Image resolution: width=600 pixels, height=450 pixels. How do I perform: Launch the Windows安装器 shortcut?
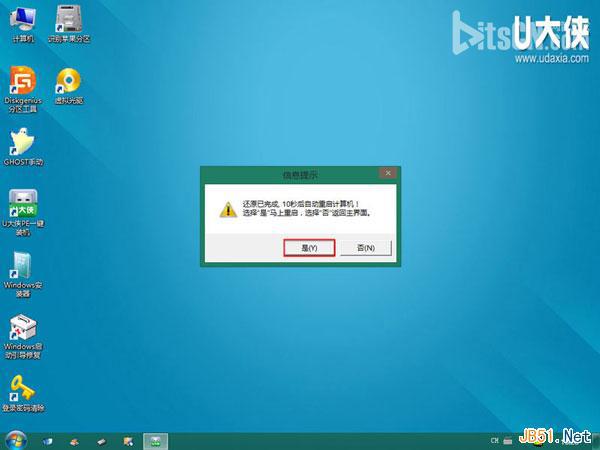point(23,275)
